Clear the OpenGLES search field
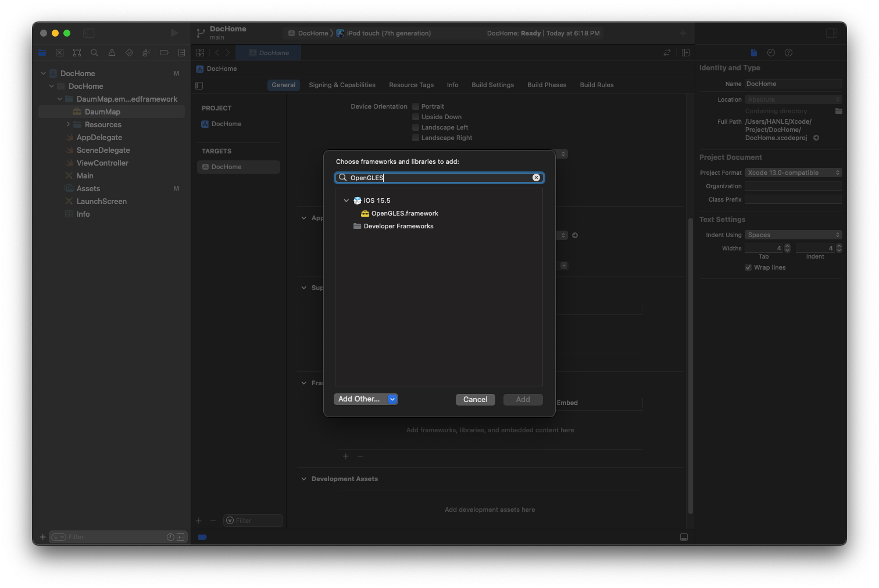 [x=536, y=178]
